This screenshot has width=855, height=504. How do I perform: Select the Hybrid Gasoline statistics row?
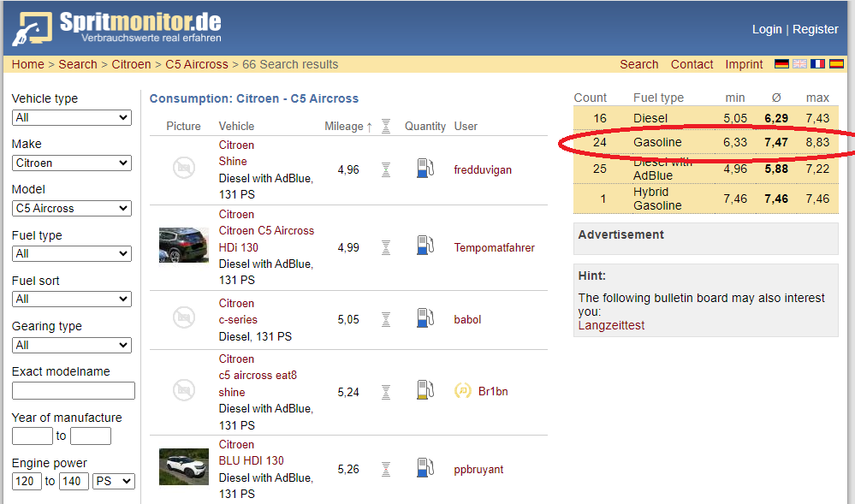pos(705,198)
